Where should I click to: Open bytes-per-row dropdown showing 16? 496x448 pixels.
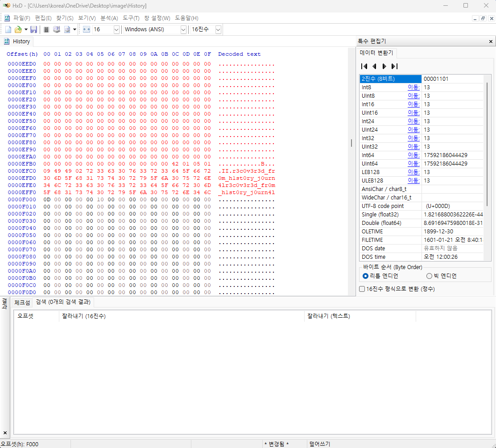click(116, 29)
